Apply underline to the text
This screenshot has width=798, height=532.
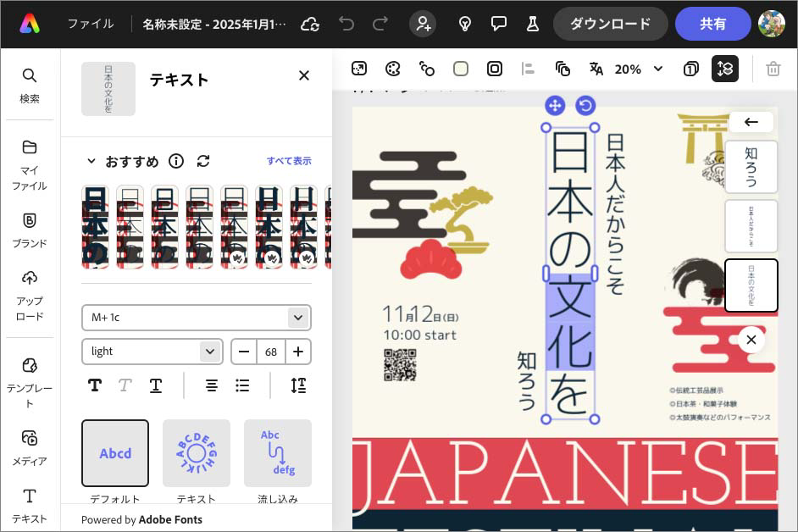pos(156,385)
